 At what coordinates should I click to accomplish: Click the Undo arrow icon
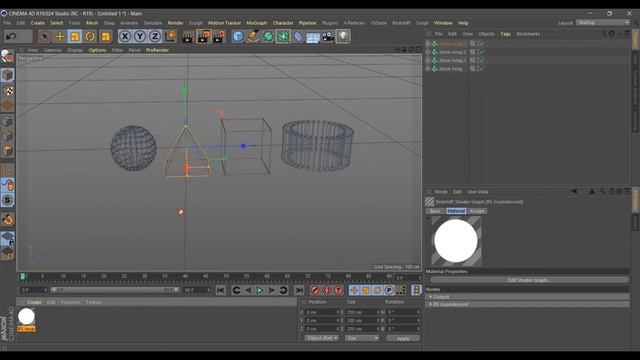11,37
